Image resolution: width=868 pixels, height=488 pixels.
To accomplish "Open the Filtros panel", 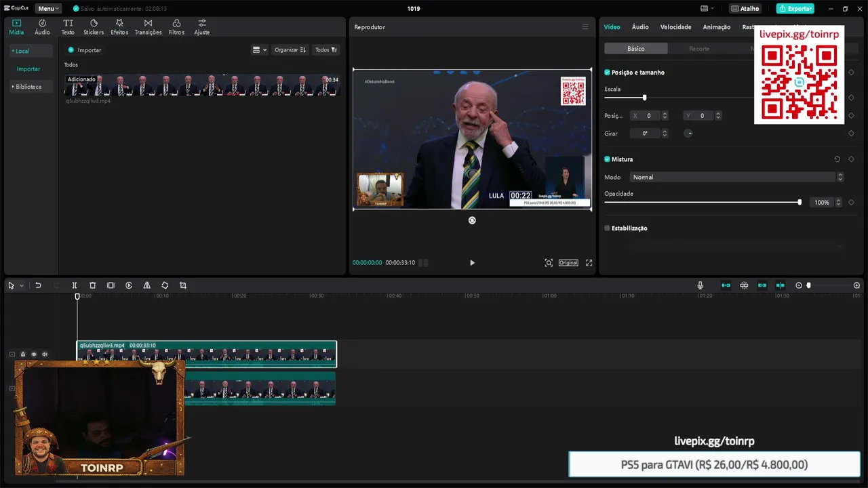I will pos(176,27).
